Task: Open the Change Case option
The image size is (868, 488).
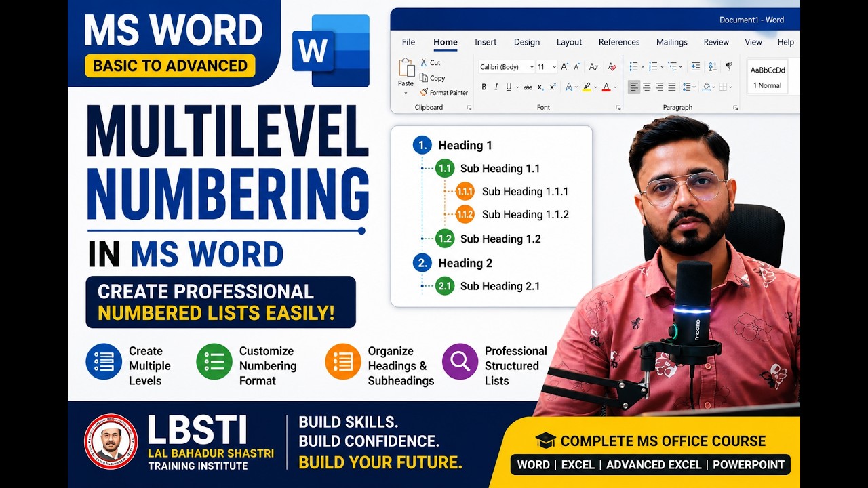Action: 594,67
